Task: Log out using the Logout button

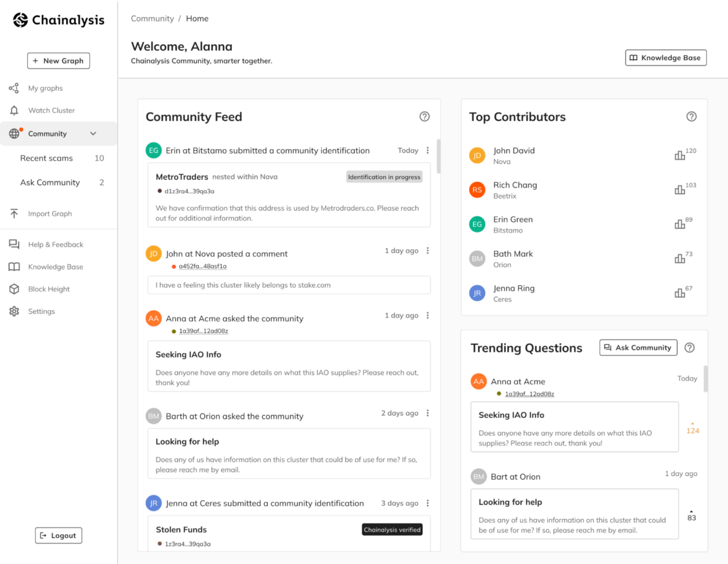Action: (x=58, y=535)
